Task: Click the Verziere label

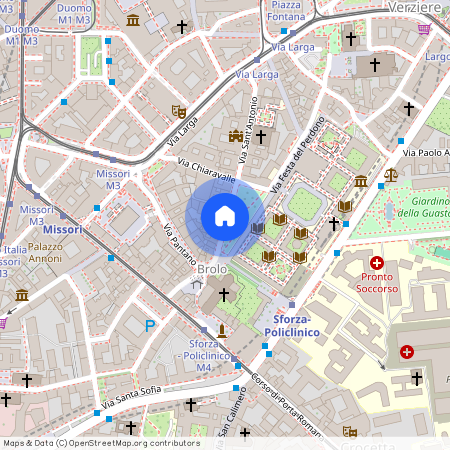Action: 414,7
